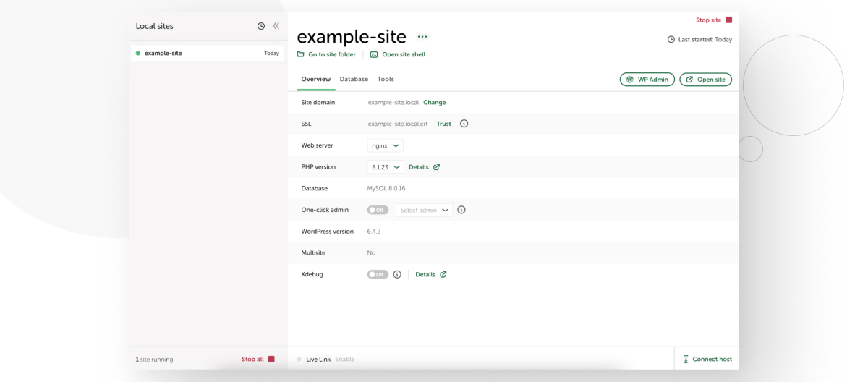The width and height of the screenshot is (868, 382).
Task: Toggle the One-click admin switch
Action: coord(378,210)
